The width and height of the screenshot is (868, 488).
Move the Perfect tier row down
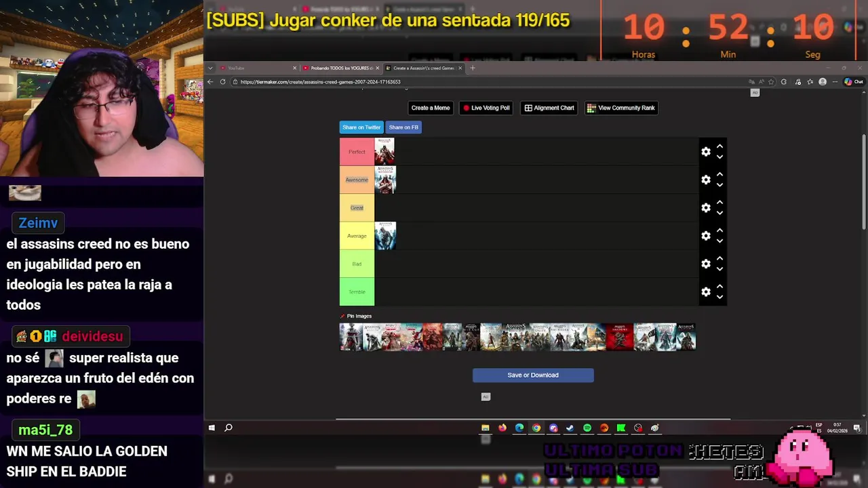(720, 157)
